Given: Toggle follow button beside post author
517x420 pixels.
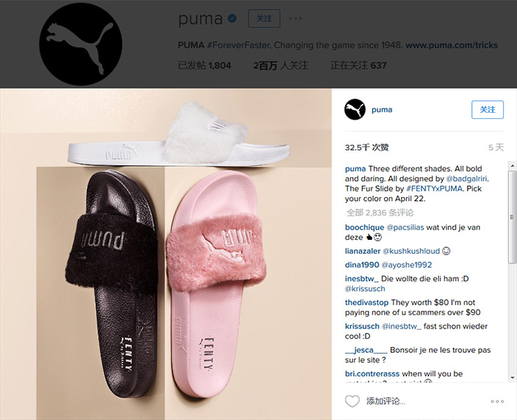Looking at the screenshot, I should [487, 110].
